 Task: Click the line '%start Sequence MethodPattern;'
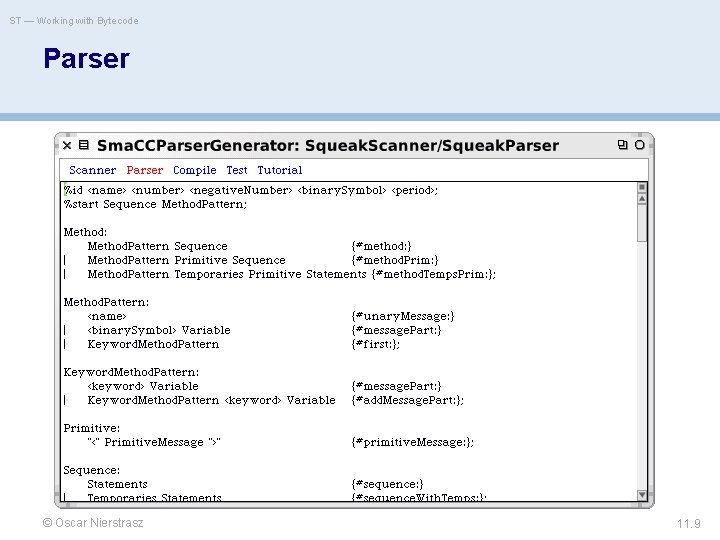155,204
